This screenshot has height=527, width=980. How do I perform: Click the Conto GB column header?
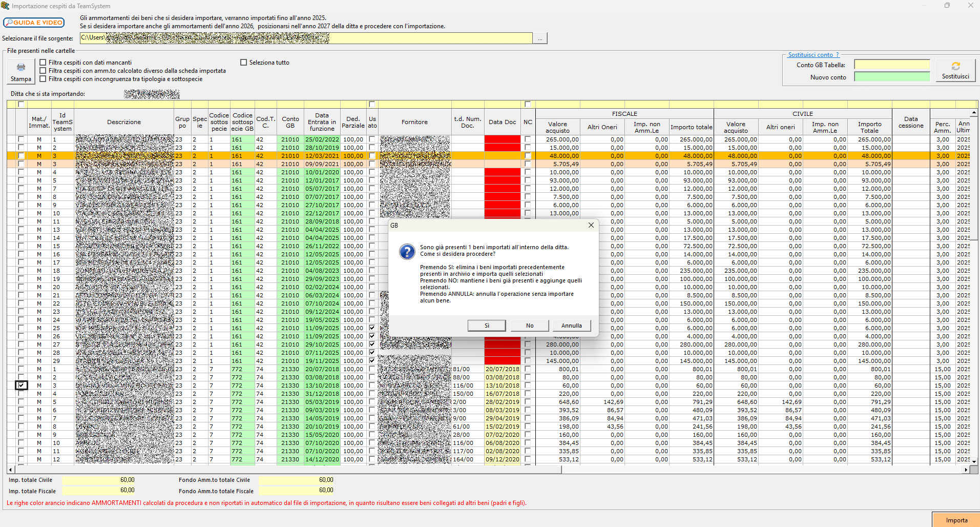[290, 122]
